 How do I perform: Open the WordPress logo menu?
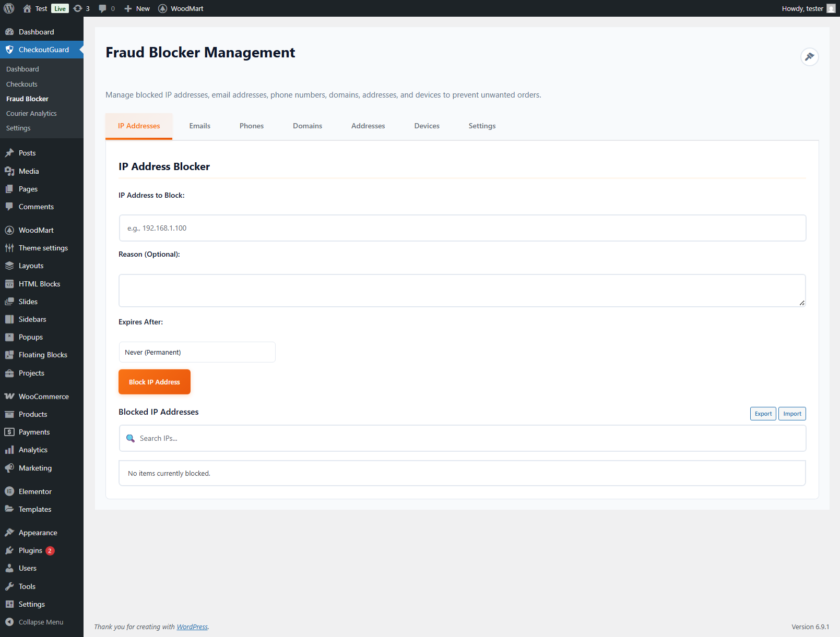(9, 8)
